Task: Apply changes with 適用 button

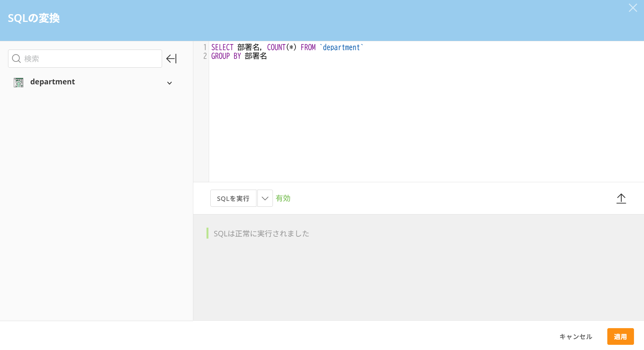Action: point(620,336)
